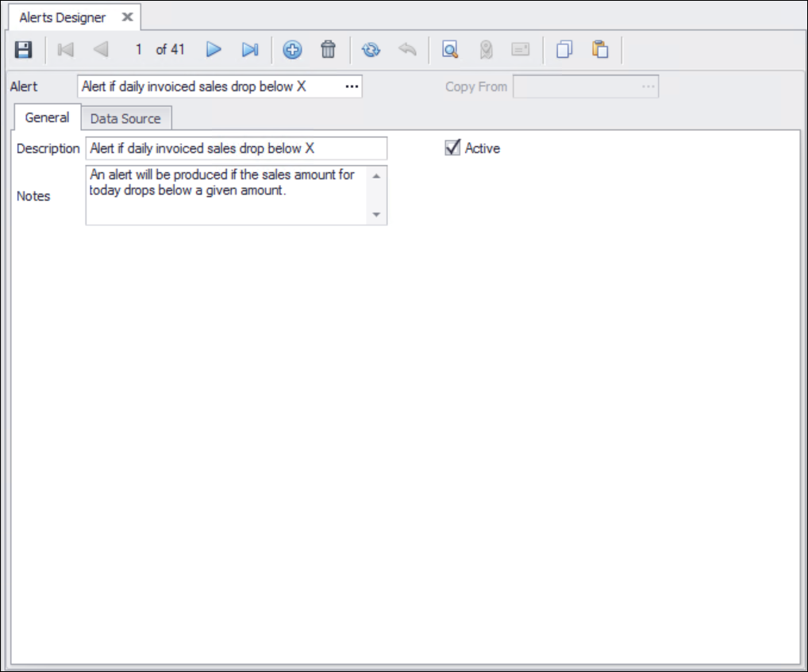Add a new alert record
The image size is (808, 672).
292,50
